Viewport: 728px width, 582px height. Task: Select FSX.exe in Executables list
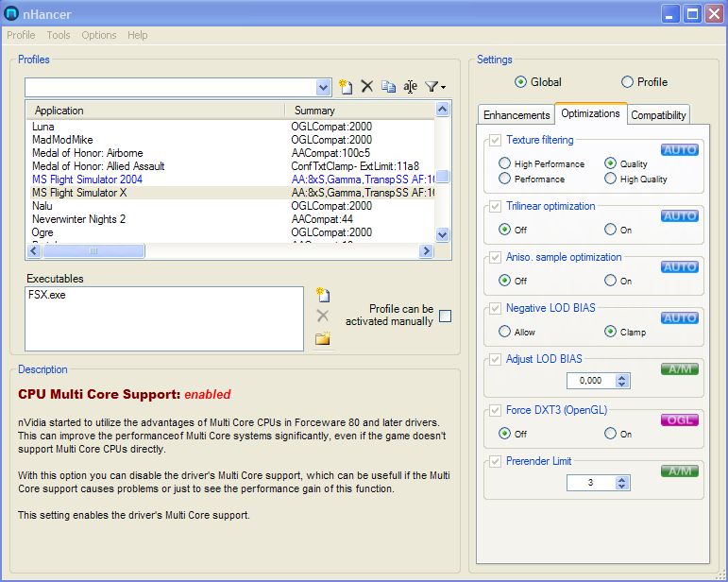point(47,295)
